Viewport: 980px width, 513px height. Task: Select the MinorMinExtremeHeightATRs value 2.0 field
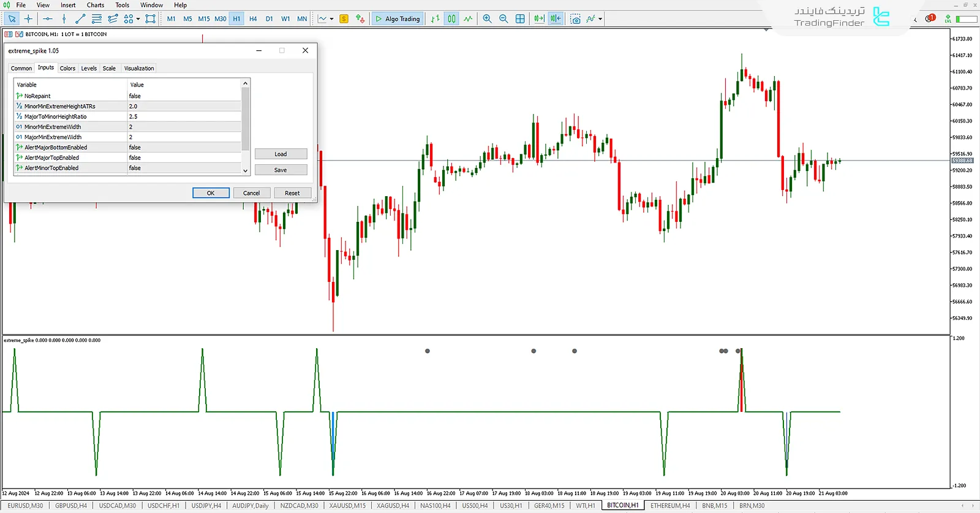[x=184, y=106]
